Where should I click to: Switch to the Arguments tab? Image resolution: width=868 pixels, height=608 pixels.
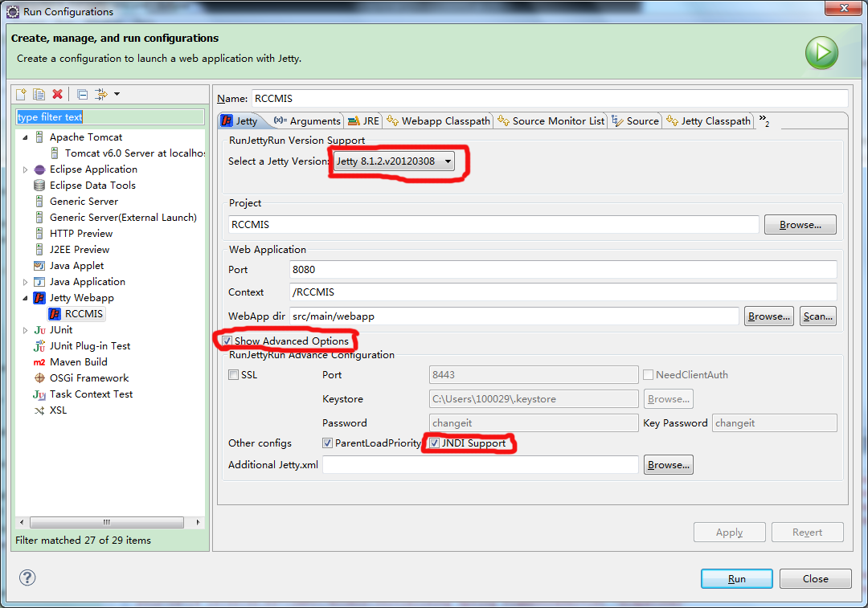pos(307,120)
